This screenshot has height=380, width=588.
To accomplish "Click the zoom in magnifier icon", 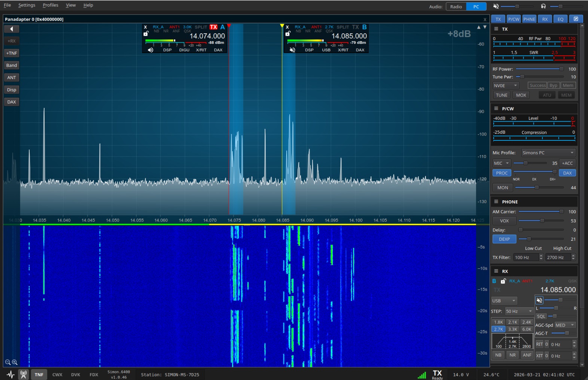I will (15, 362).
